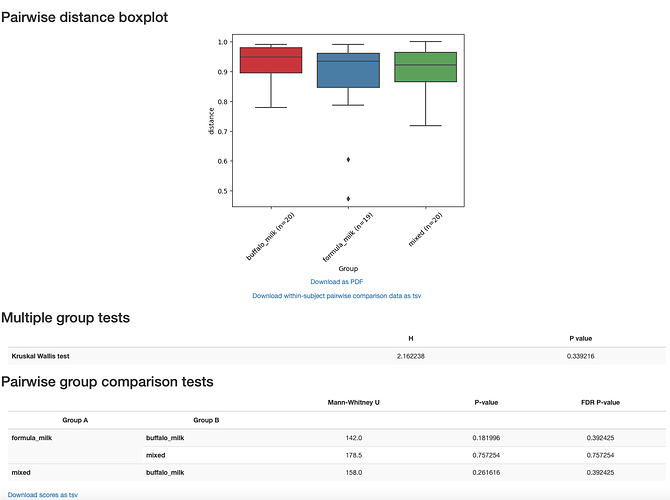The height and width of the screenshot is (500, 670).
Task: Click the Pairwise group comparison tests heading
Action: 107,381
